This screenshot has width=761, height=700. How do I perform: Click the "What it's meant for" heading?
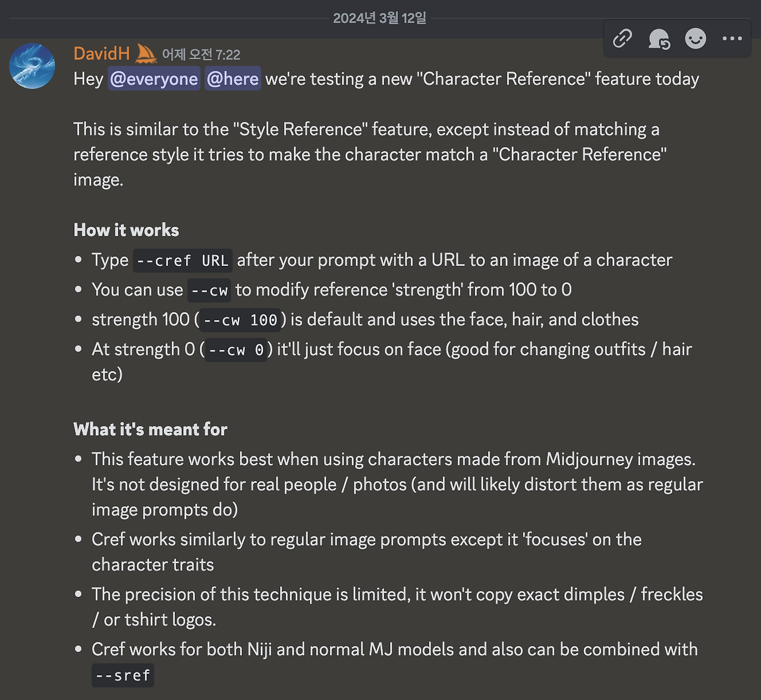(x=150, y=429)
